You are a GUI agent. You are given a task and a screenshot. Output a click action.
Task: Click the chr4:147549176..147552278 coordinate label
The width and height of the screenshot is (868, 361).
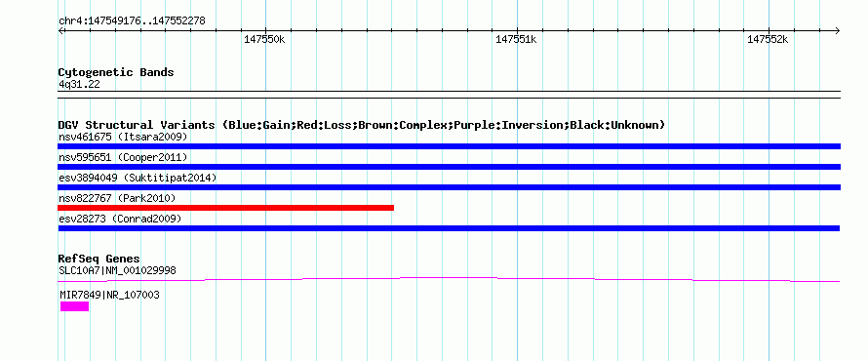tap(132, 21)
